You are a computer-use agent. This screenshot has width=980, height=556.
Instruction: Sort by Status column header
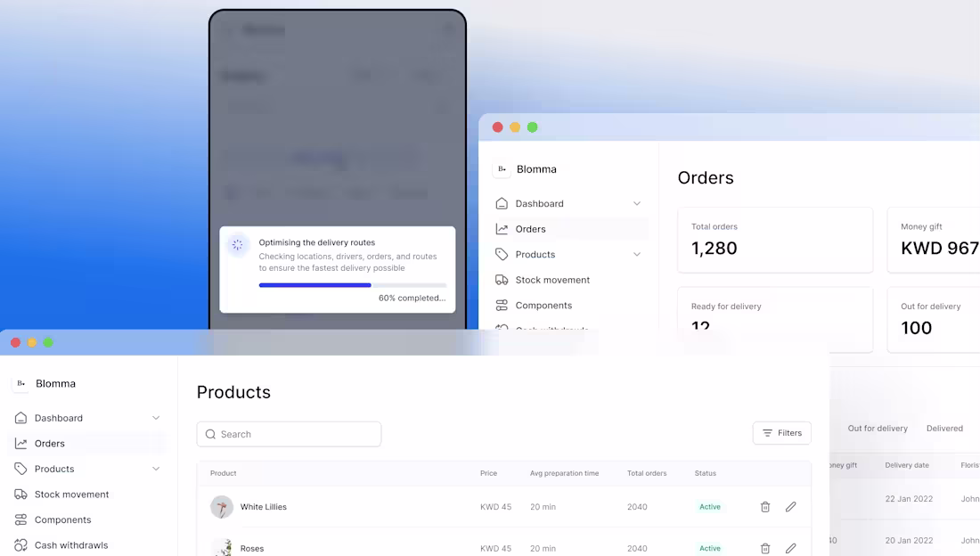tap(705, 473)
